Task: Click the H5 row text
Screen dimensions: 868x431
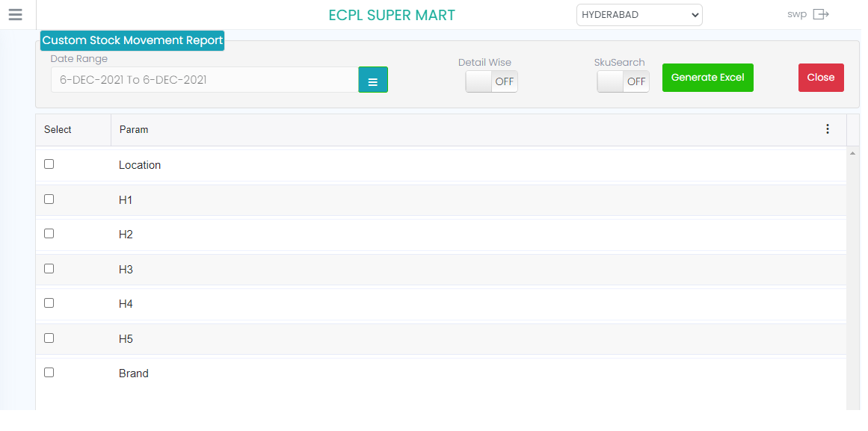Action: point(126,338)
